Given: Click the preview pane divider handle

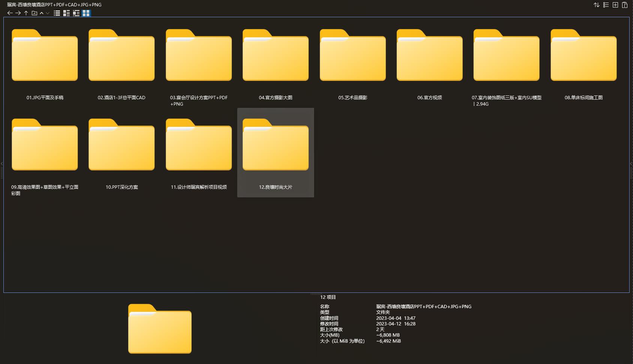Looking at the screenshot, I should coord(316,294).
